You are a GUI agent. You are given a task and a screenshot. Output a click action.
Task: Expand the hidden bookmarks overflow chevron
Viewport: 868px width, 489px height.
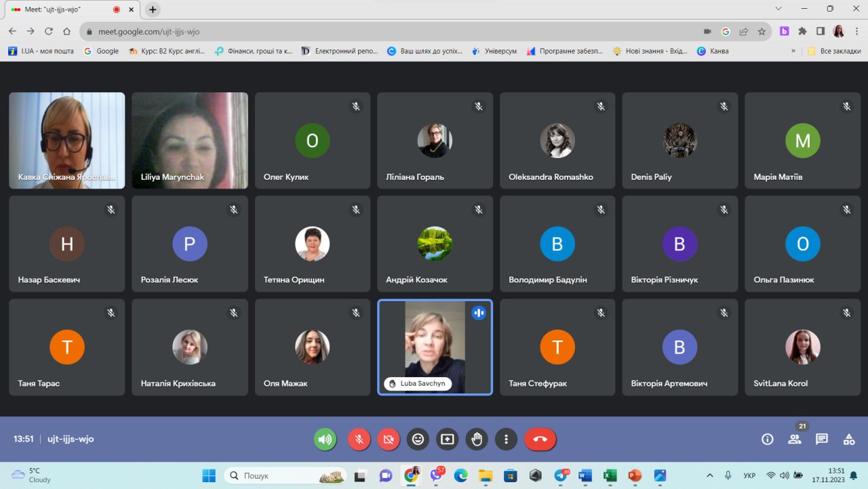click(x=793, y=51)
